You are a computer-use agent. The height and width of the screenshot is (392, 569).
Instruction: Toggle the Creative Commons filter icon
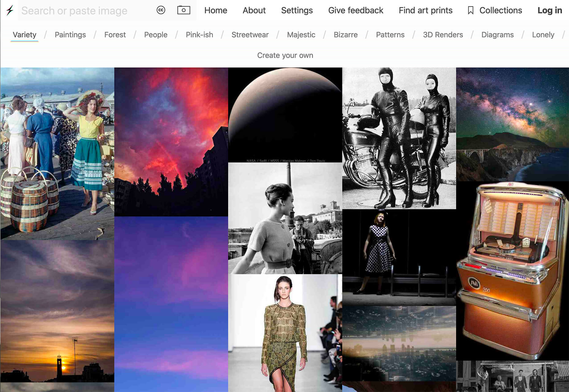point(161,10)
